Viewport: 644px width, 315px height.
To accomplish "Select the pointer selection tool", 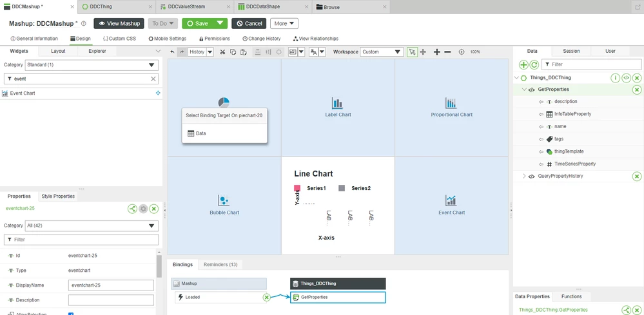I will [413, 52].
